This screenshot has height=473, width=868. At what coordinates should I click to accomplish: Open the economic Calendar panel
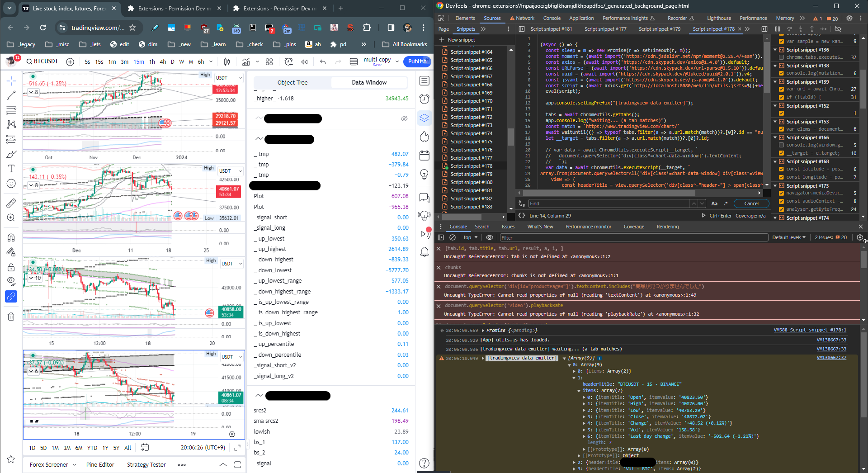coord(424,155)
